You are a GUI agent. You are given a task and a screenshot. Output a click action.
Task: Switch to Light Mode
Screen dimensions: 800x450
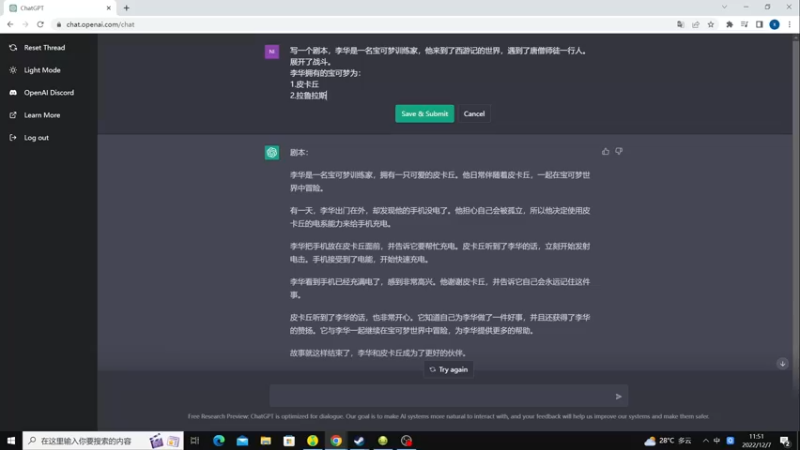pyautogui.click(x=35, y=70)
